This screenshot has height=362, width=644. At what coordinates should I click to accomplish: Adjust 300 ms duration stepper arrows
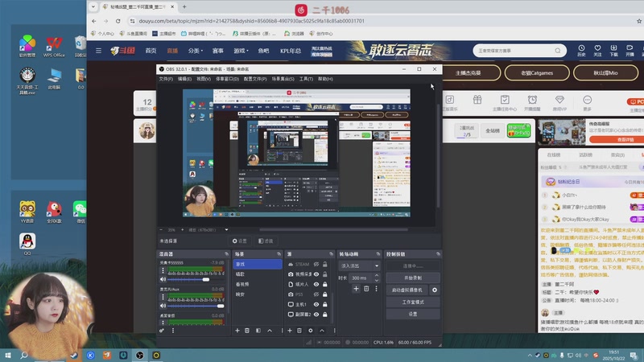[377, 278]
